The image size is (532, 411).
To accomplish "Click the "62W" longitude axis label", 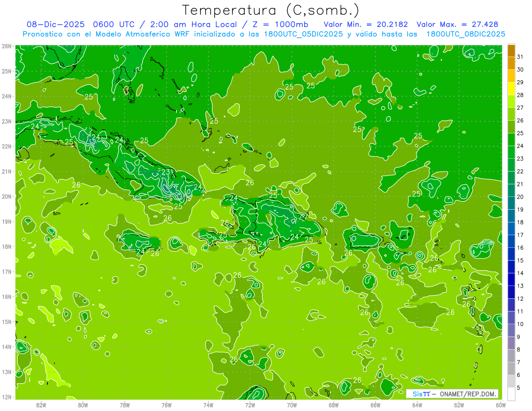I will [459, 404].
